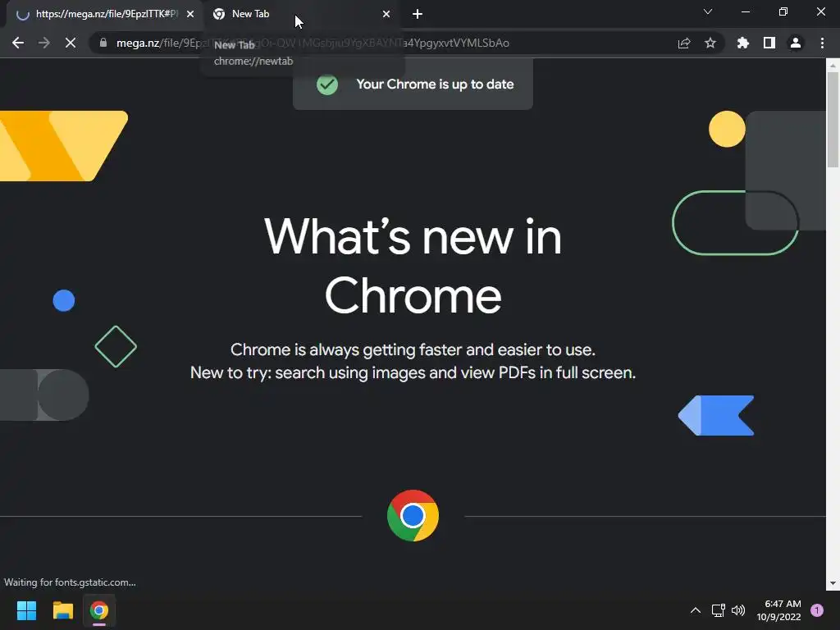840x630 pixels.
Task: Add a new tab with the plus button
Action: pos(418,14)
